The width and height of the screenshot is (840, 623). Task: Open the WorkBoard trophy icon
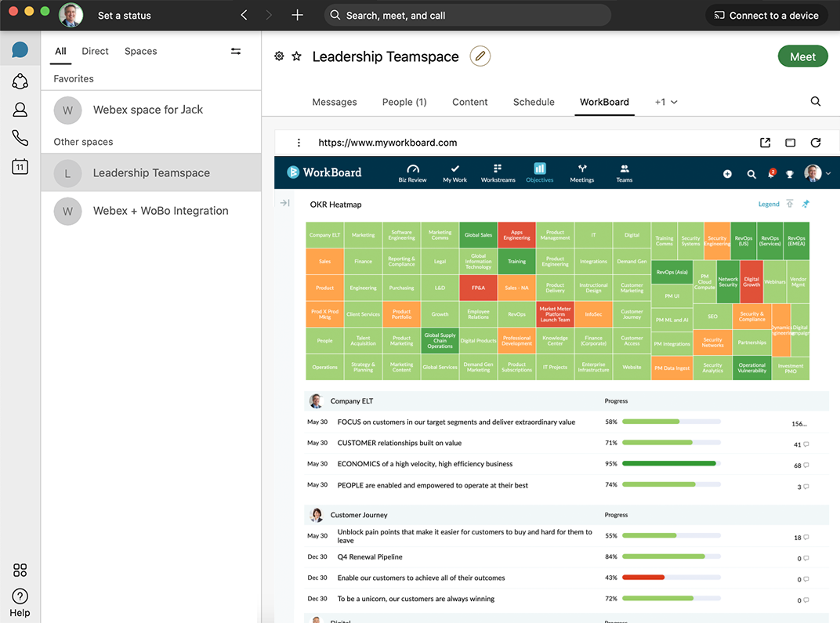(790, 174)
